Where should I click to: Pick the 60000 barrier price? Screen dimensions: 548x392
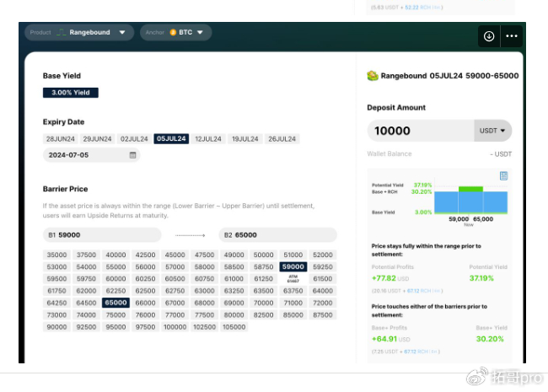click(116, 278)
